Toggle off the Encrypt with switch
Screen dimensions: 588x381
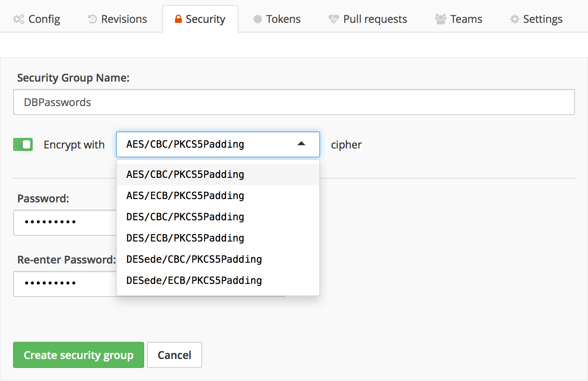(23, 144)
